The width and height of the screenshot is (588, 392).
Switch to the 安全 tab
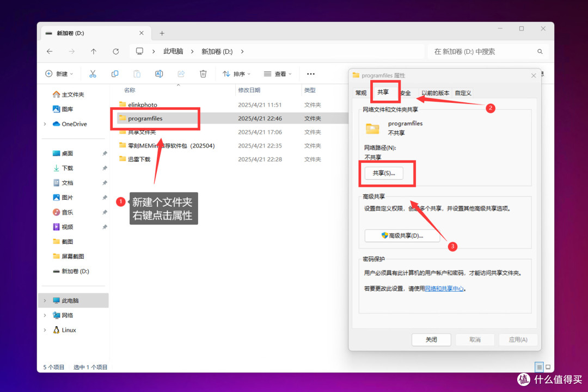(x=406, y=93)
